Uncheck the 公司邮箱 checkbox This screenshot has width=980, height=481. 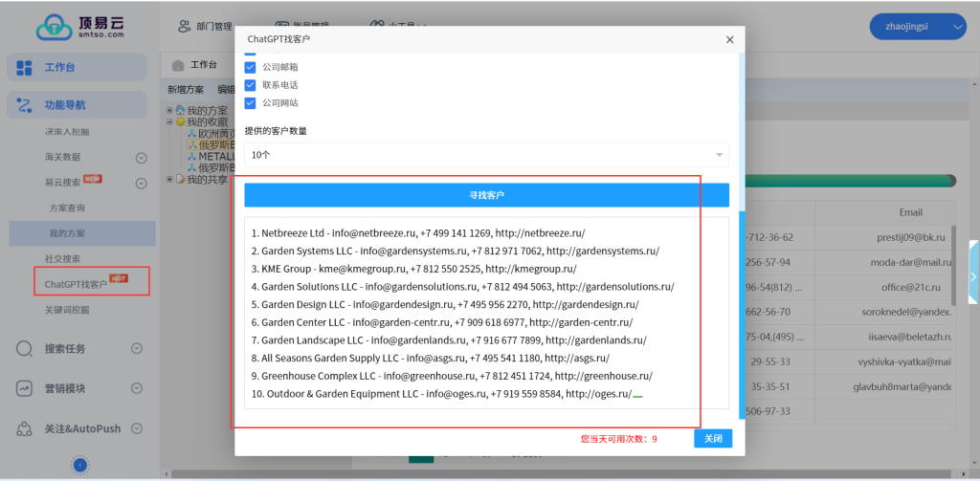251,67
